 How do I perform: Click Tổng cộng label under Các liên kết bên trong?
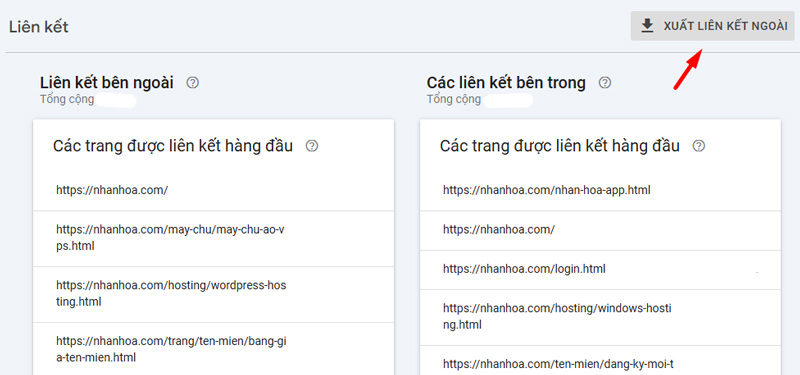click(454, 99)
